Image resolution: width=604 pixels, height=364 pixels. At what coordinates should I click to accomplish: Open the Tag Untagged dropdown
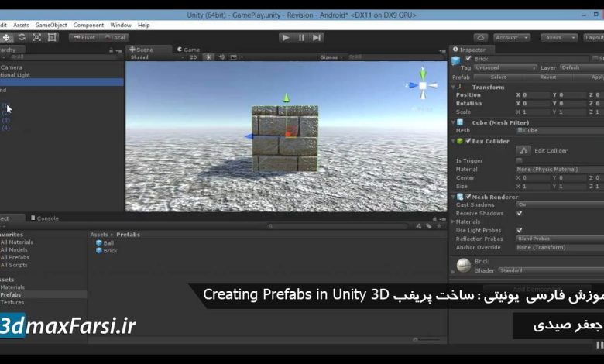pyautogui.click(x=506, y=68)
